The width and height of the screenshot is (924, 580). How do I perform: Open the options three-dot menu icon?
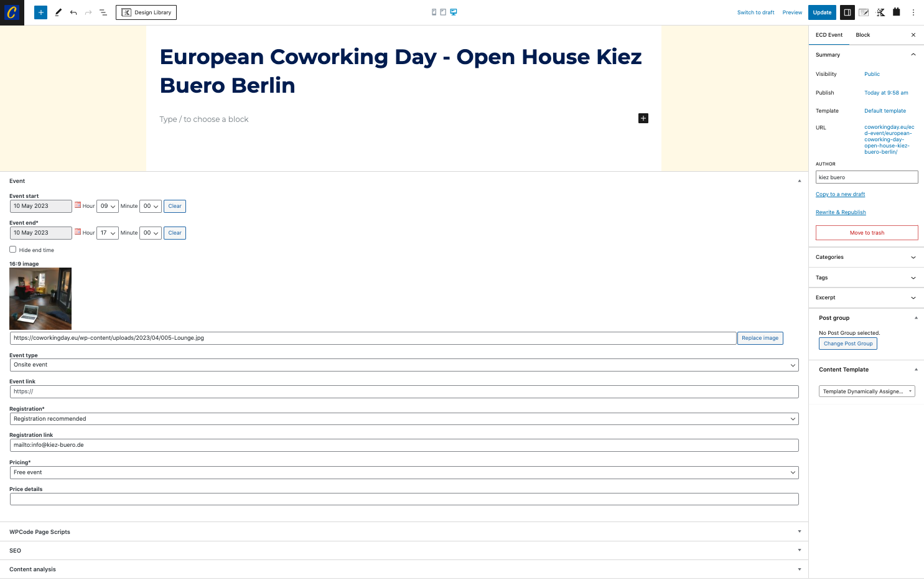click(913, 12)
